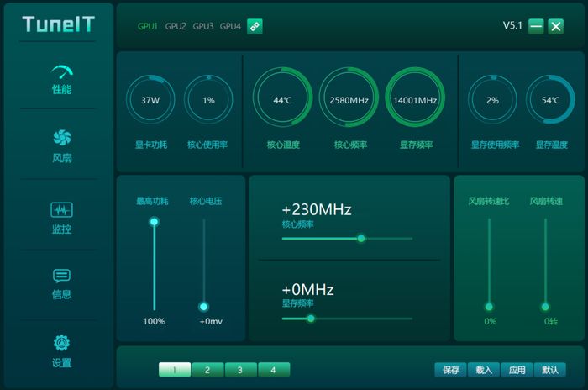588x390 pixels.
Task: Open the 信息 information icon
Action: pyautogui.click(x=62, y=276)
